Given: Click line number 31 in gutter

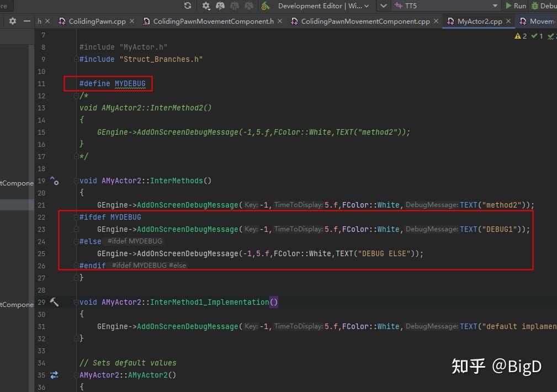Looking at the screenshot, I should [x=41, y=327].
